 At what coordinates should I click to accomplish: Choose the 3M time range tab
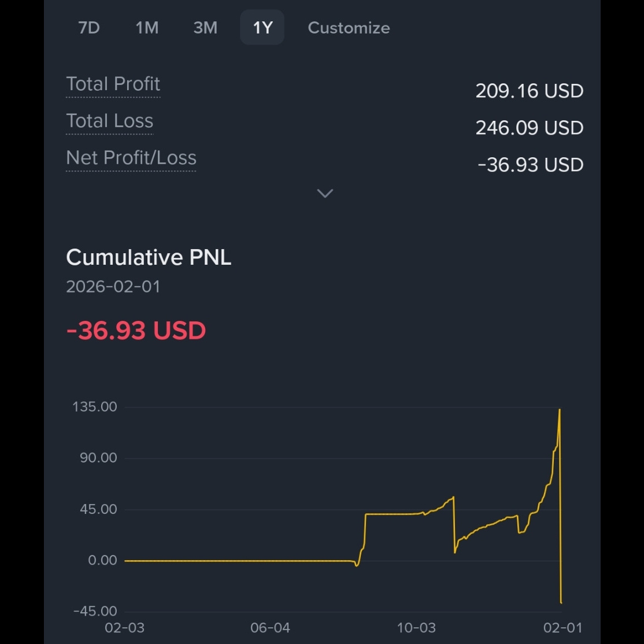coord(205,28)
